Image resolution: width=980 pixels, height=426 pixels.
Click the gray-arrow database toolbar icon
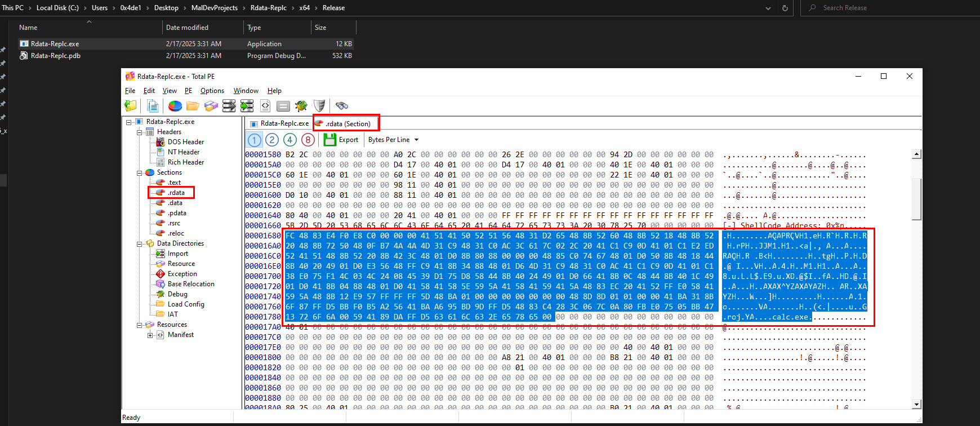[229, 105]
